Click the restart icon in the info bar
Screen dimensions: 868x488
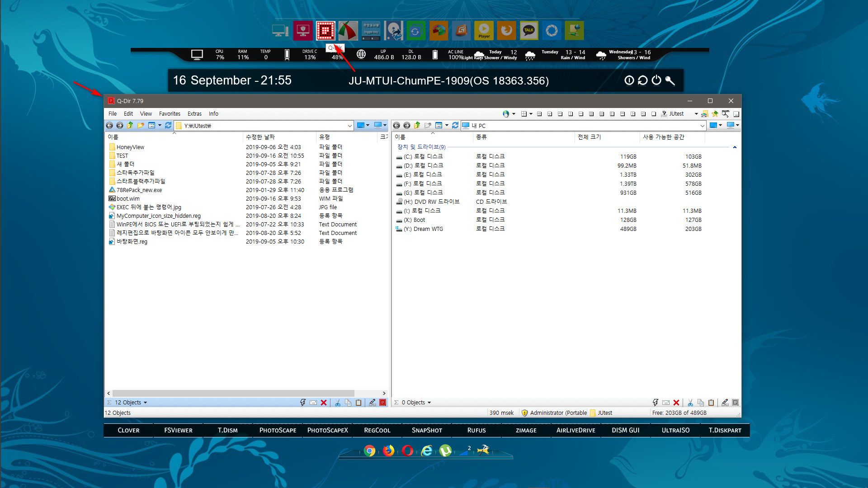[643, 80]
